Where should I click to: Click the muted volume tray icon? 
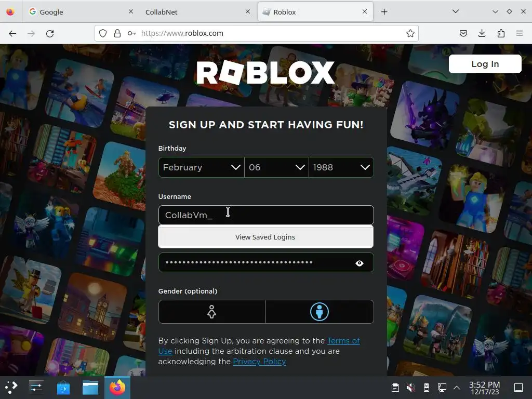(x=410, y=387)
